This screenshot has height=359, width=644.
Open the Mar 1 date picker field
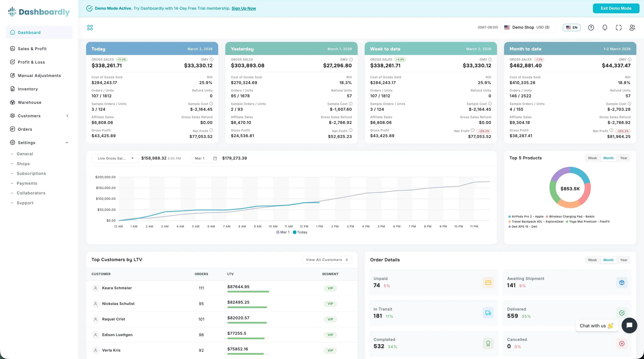click(206, 158)
